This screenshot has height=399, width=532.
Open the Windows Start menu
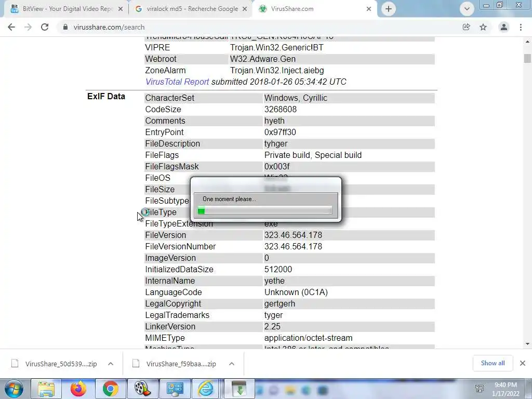(x=14, y=389)
